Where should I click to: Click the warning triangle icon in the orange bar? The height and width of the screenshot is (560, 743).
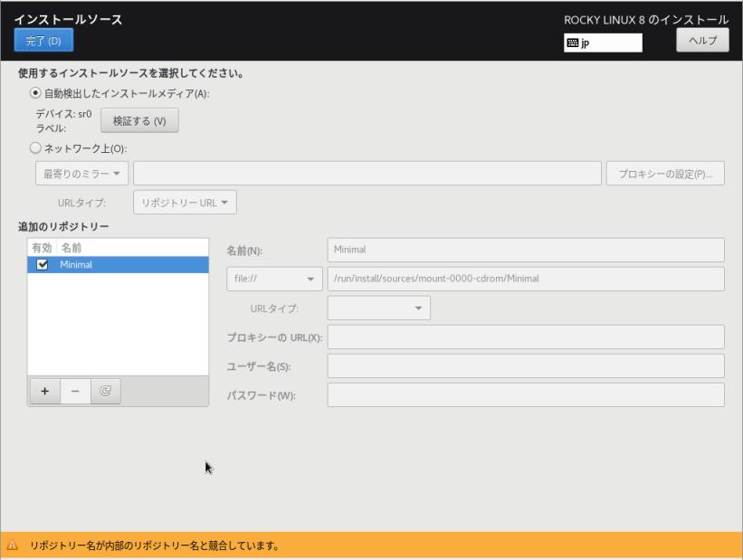[x=13, y=546]
